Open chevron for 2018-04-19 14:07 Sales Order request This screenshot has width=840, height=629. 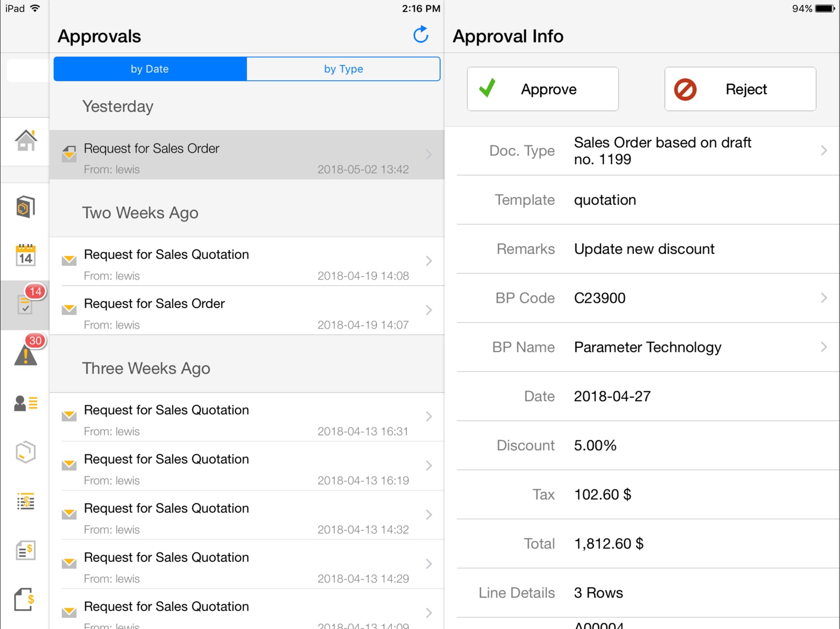[x=429, y=310]
